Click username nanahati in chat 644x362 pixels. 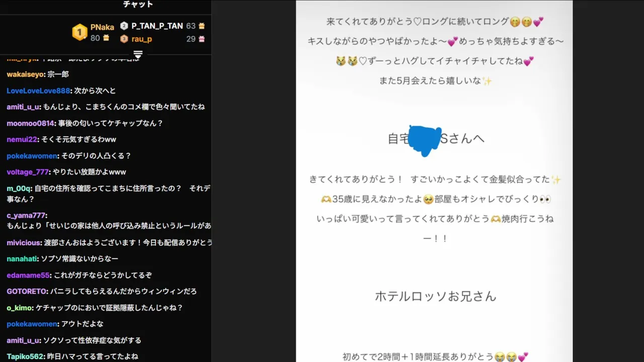pyautogui.click(x=22, y=259)
